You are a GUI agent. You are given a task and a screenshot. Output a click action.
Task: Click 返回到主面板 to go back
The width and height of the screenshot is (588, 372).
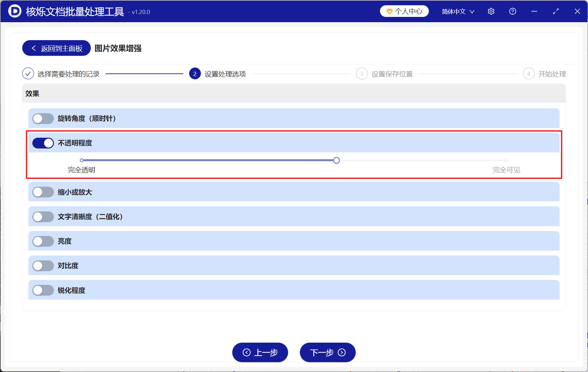point(56,48)
